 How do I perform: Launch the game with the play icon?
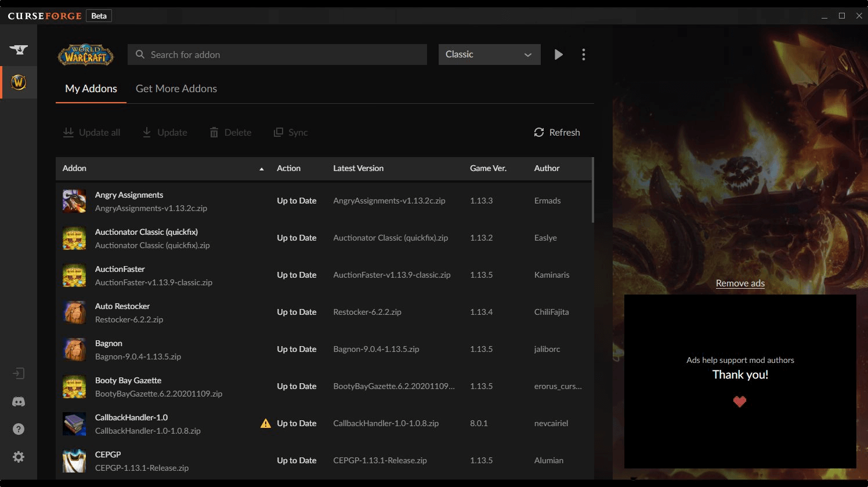point(558,54)
